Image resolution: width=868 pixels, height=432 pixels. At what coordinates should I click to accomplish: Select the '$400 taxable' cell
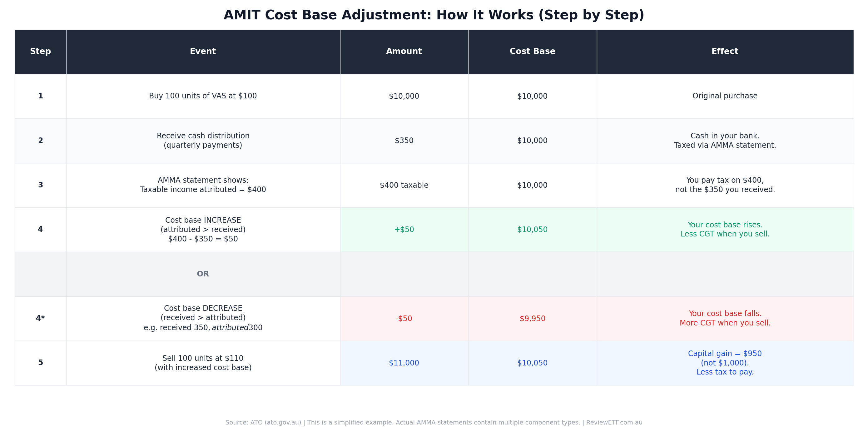pyautogui.click(x=404, y=185)
